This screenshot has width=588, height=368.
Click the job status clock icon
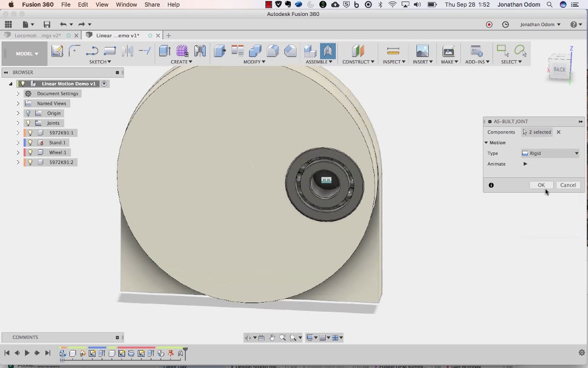click(x=505, y=25)
